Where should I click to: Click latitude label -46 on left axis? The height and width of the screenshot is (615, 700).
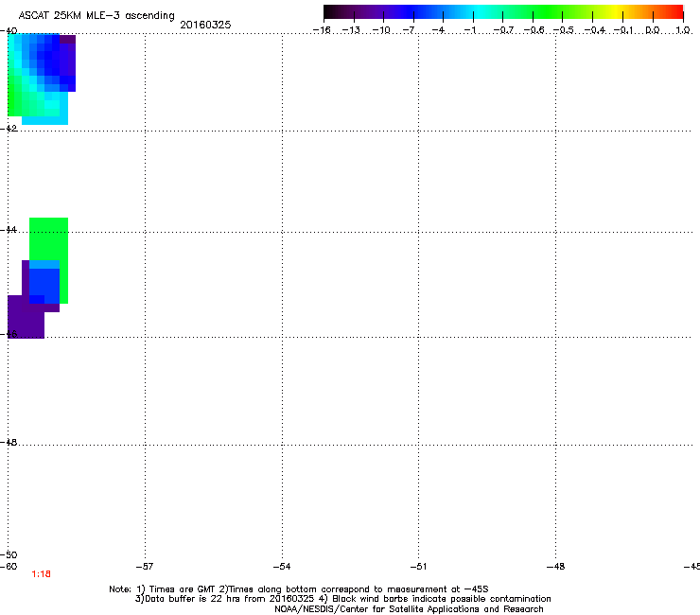coord(9,334)
